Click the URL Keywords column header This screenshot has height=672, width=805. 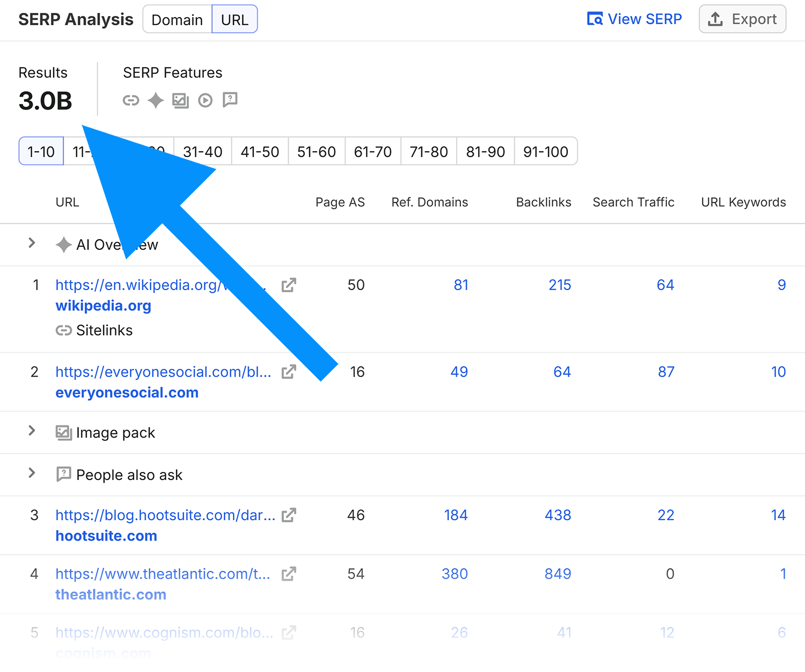point(744,202)
